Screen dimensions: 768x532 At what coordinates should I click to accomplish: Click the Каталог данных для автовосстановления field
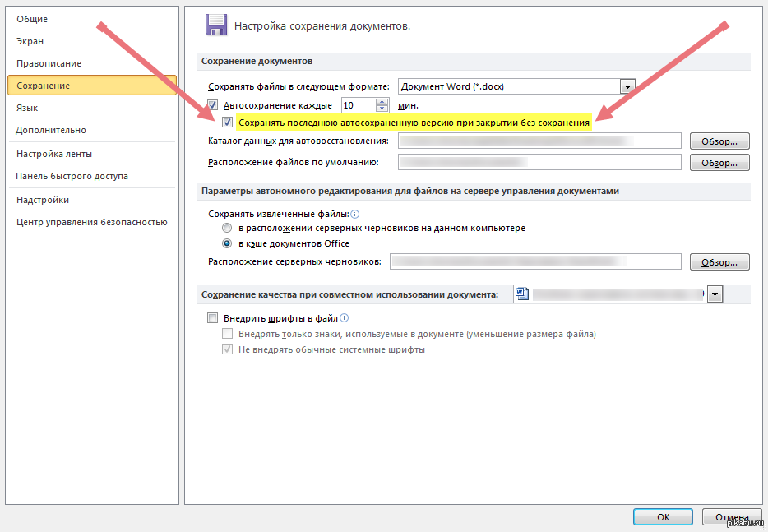pos(539,141)
